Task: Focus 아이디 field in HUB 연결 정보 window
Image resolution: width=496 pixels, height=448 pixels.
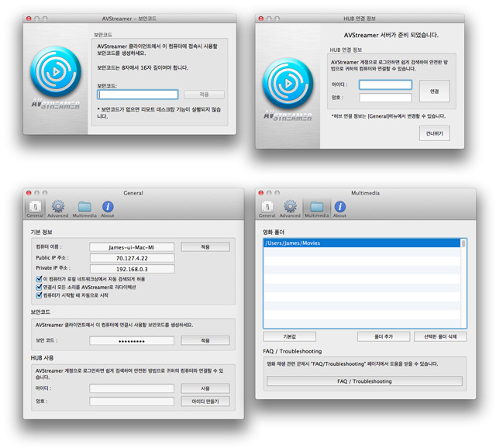Action: pyautogui.click(x=386, y=84)
